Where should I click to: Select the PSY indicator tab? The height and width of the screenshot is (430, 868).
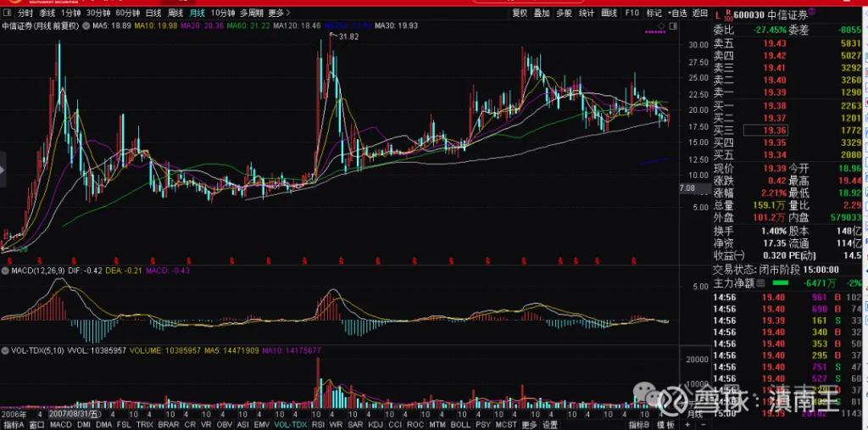[483, 425]
